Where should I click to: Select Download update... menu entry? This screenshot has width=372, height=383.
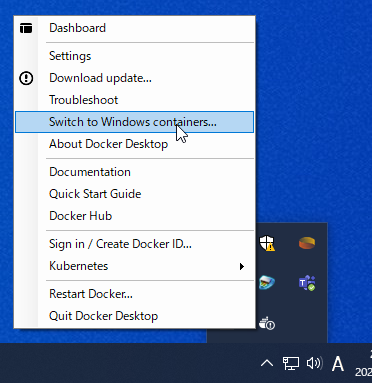[134, 78]
